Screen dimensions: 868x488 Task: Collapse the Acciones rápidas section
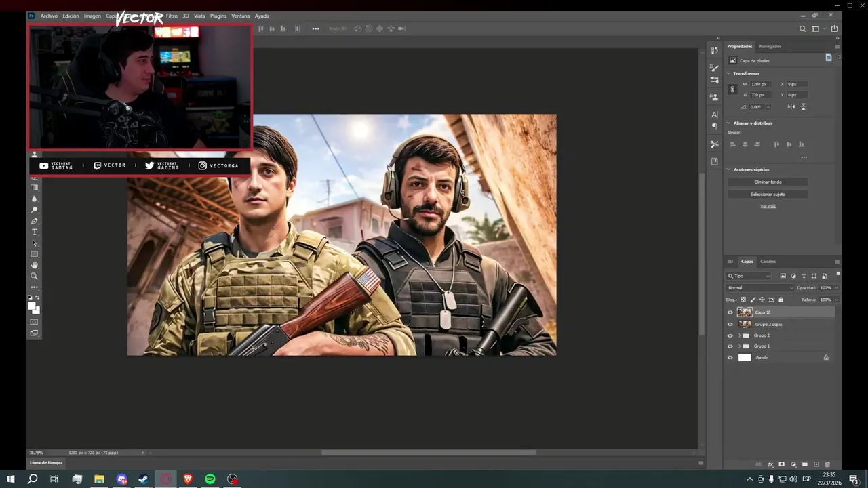pos(729,169)
